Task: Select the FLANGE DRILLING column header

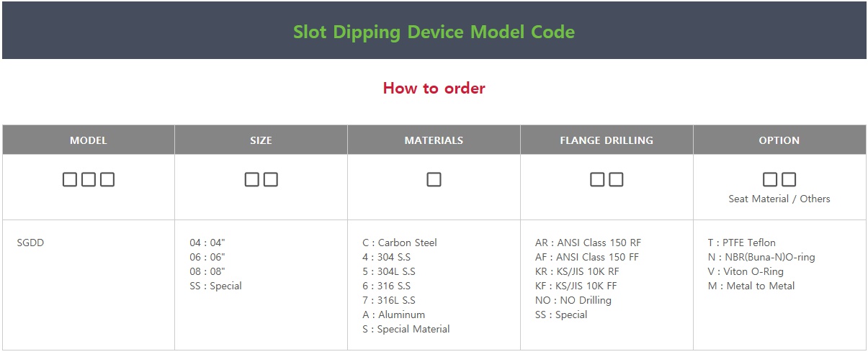Action: [607, 140]
